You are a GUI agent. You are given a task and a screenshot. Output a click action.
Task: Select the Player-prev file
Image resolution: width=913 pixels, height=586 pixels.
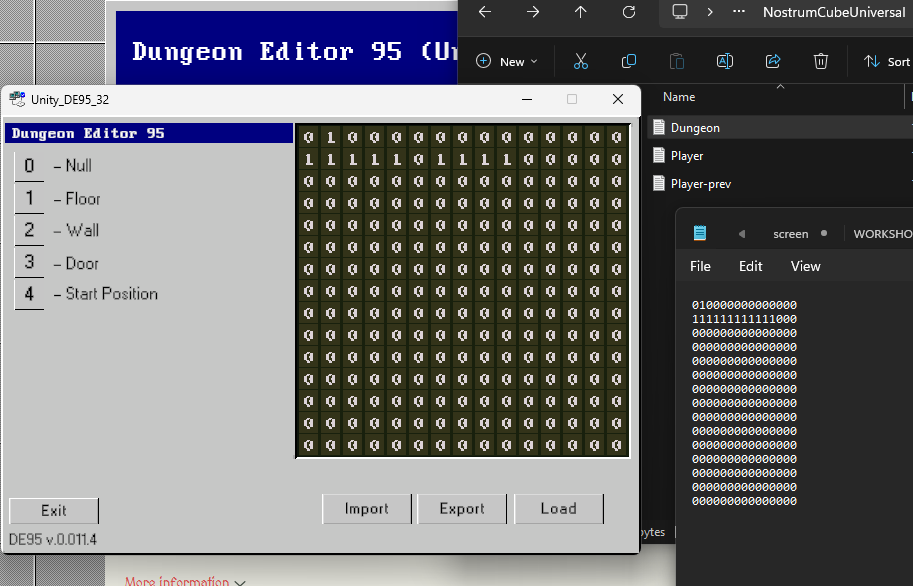coord(780,183)
